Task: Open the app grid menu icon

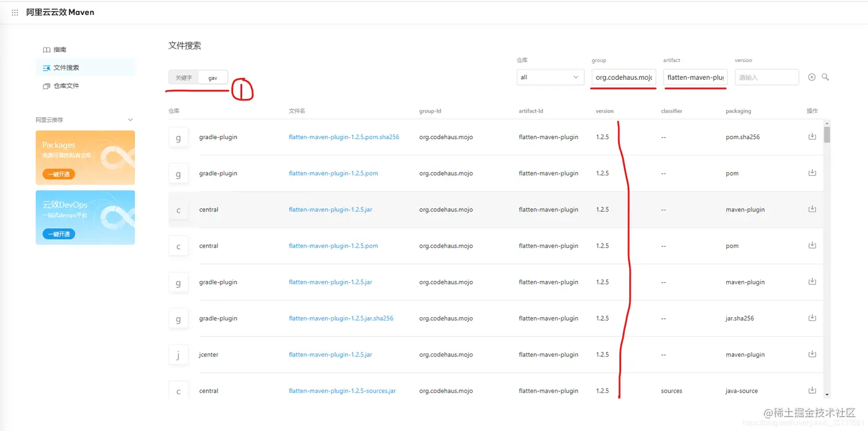Action: click(15, 12)
